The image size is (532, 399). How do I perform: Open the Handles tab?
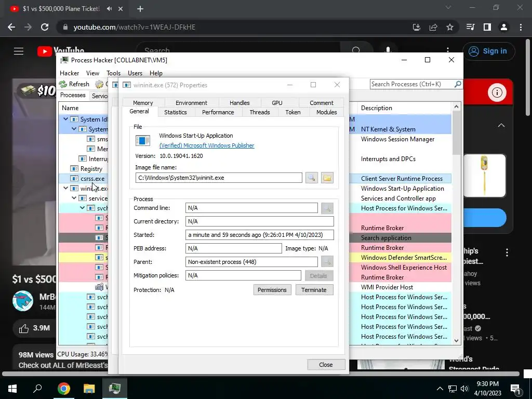click(240, 103)
